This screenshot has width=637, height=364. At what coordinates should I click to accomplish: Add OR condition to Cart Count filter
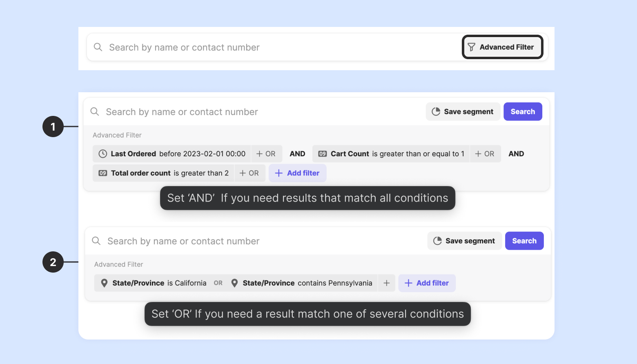(485, 154)
